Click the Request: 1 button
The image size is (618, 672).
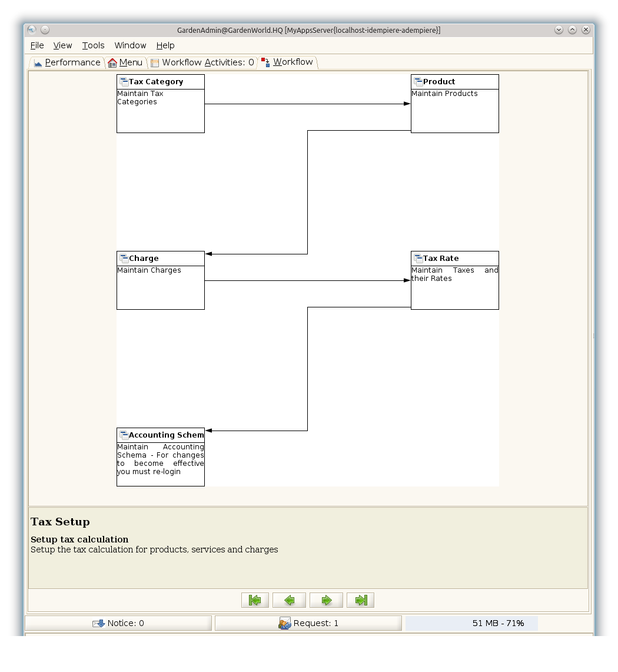point(308,623)
